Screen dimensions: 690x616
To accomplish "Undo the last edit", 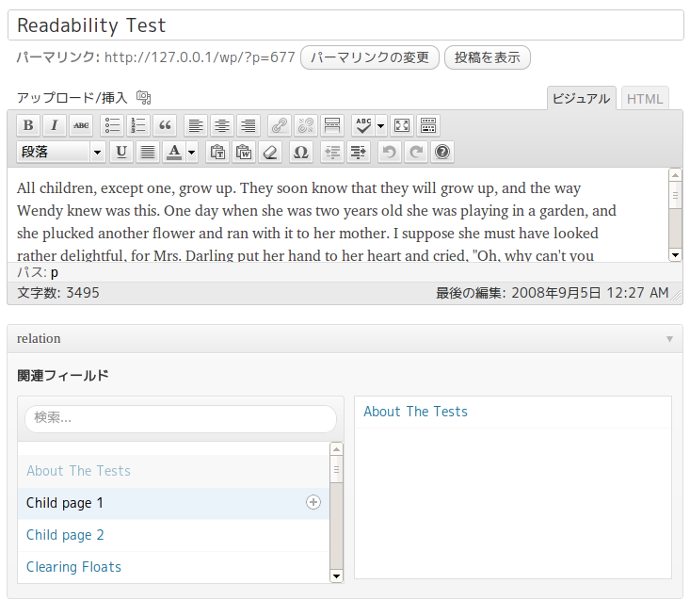I will pyautogui.click(x=390, y=152).
